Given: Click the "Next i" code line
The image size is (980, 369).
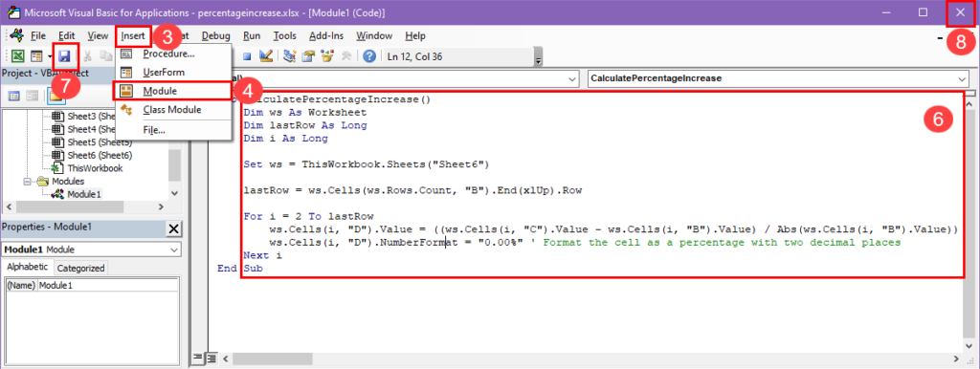Looking at the screenshot, I should click(263, 255).
